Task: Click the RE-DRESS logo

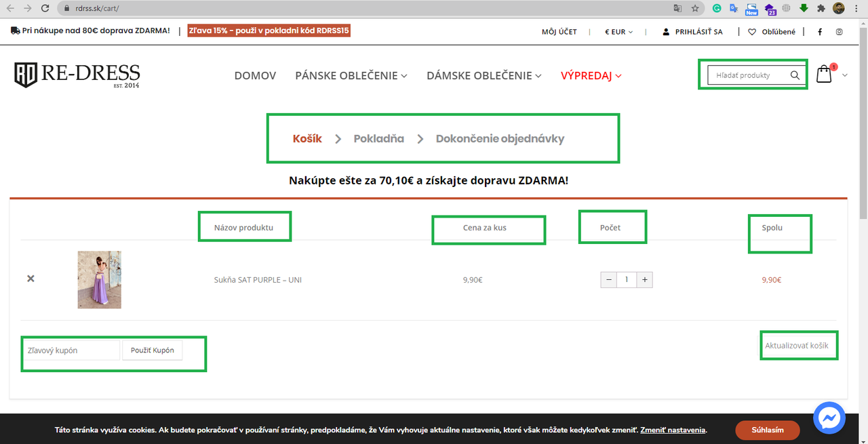Action: pos(77,75)
